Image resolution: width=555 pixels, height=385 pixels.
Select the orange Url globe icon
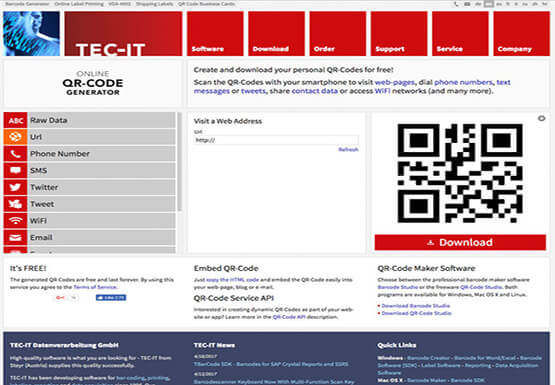click(x=16, y=137)
